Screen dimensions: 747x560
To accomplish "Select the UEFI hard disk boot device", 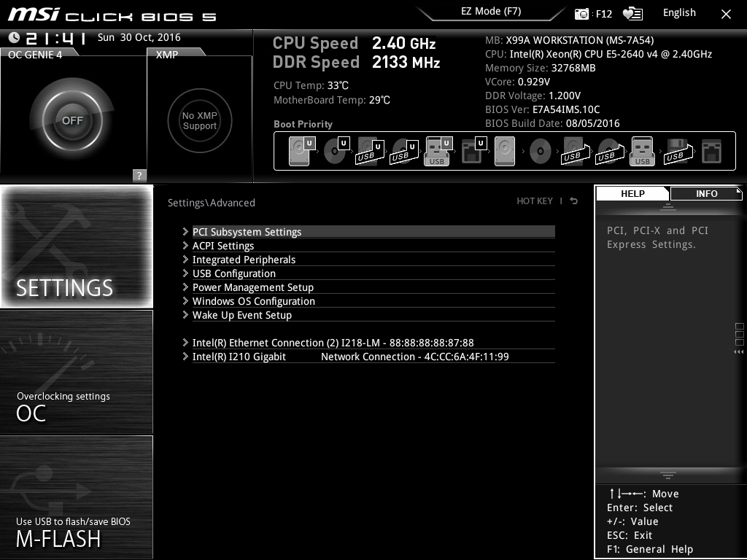I will [x=302, y=151].
